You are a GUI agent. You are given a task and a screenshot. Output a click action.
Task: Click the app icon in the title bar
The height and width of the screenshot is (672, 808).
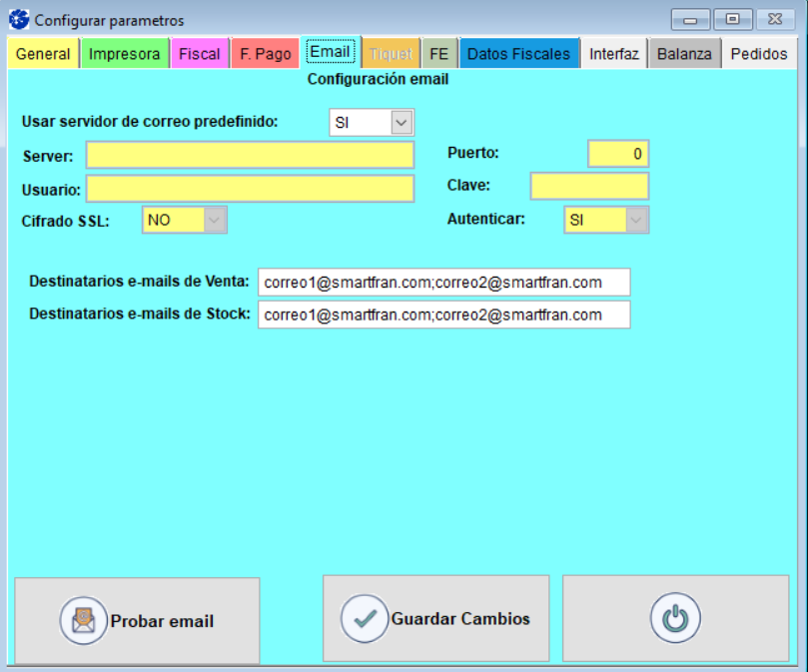coord(19,20)
